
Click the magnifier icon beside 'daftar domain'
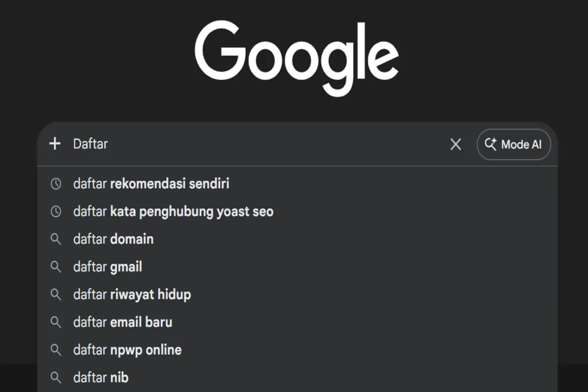pyautogui.click(x=56, y=239)
